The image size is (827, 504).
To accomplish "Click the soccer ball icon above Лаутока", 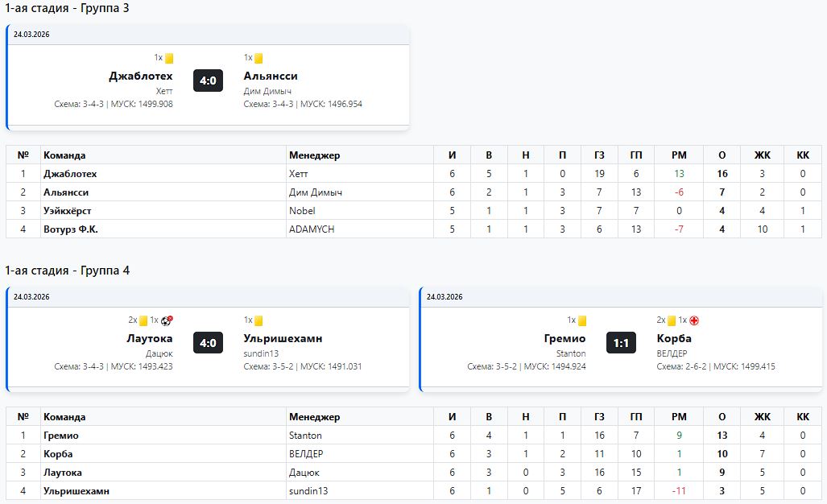I will pyautogui.click(x=167, y=320).
